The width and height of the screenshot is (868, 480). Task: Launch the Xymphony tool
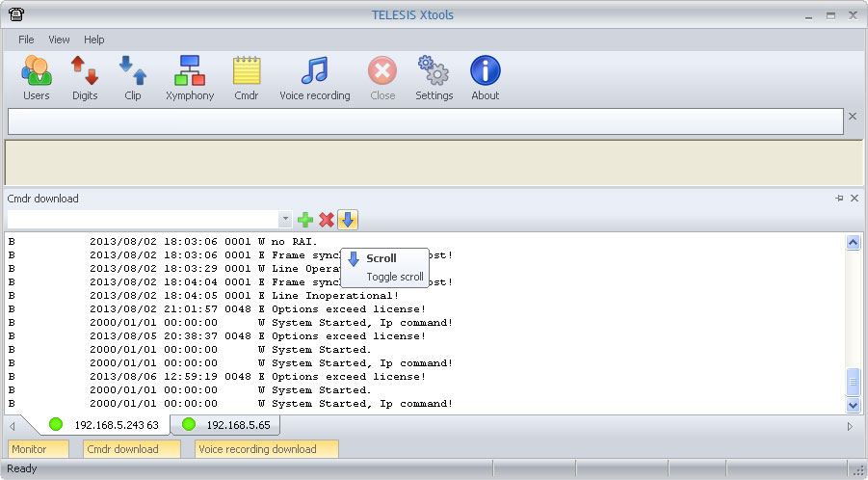point(190,78)
